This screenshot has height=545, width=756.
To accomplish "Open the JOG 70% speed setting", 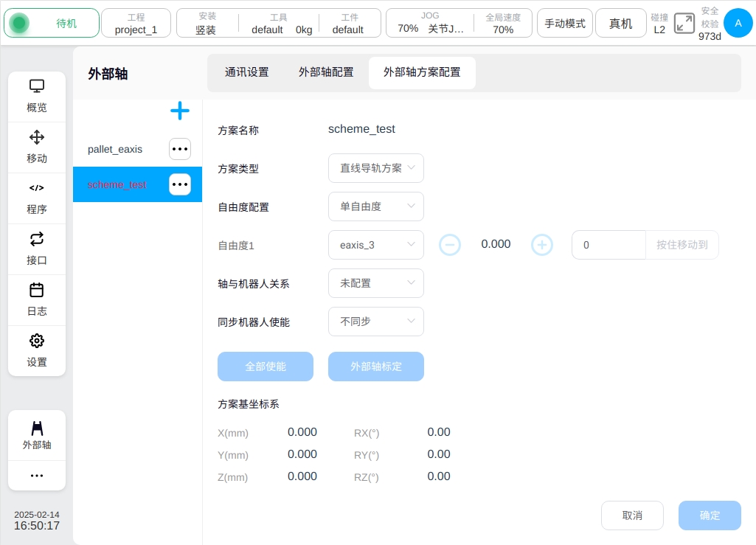I will [x=430, y=23].
